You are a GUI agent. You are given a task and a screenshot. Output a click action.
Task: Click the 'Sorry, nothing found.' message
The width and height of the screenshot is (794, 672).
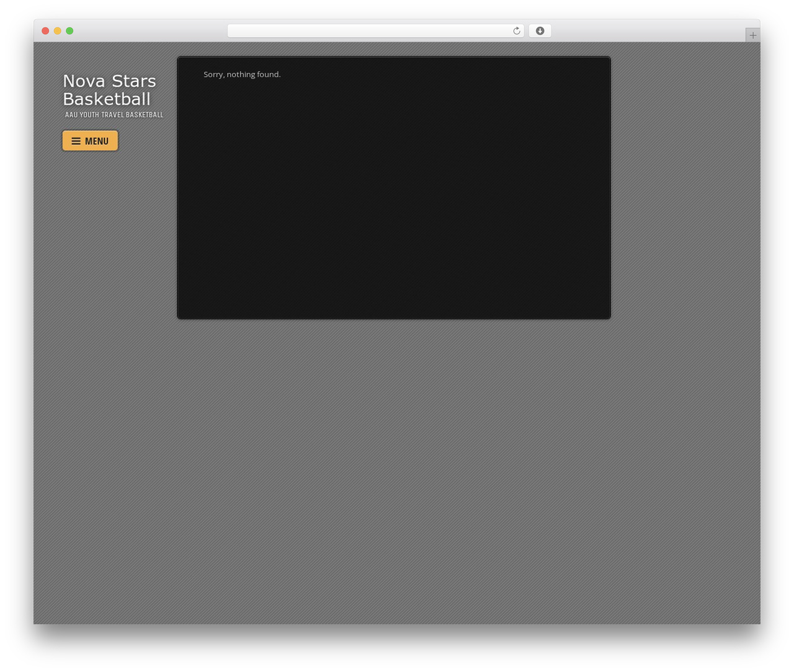(242, 74)
